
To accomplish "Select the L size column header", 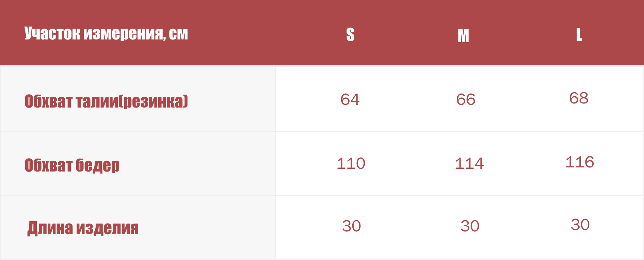I will pos(579,35).
